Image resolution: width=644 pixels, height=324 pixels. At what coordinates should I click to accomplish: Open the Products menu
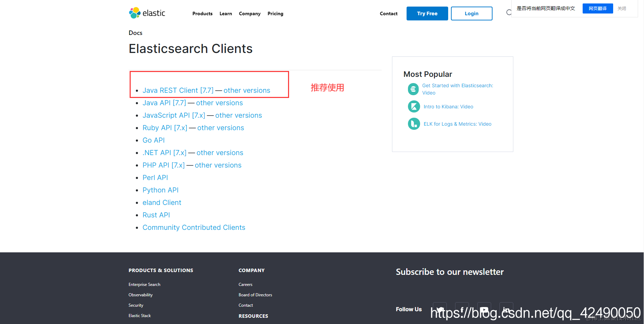(202, 13)
